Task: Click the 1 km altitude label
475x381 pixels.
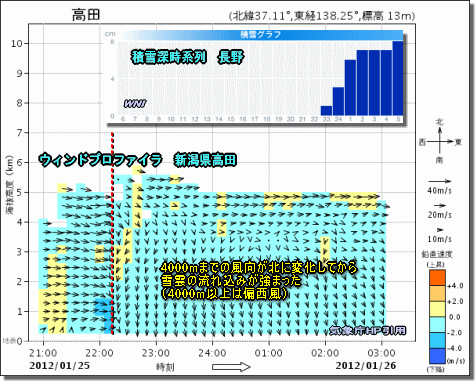Action: click(x=20, y=311)
